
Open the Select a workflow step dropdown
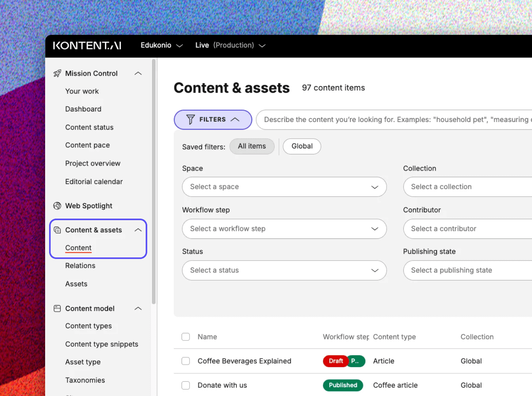coord(284,229)
